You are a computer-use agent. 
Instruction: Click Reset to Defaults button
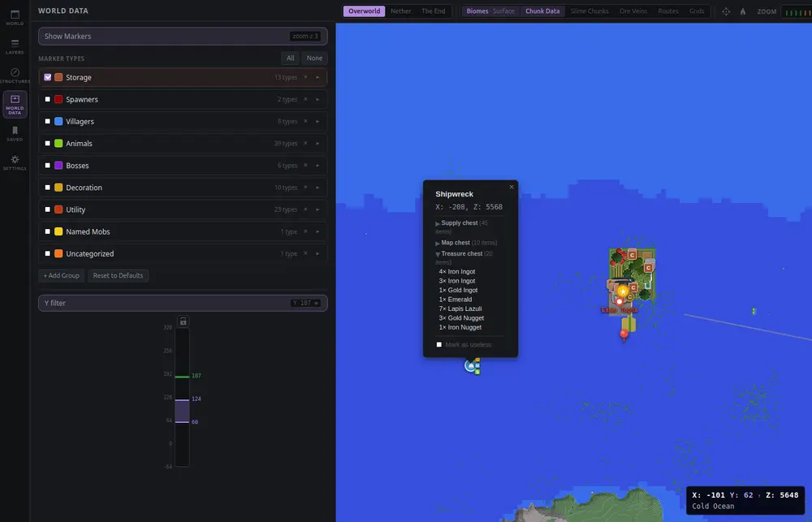(x=118, y=275)
